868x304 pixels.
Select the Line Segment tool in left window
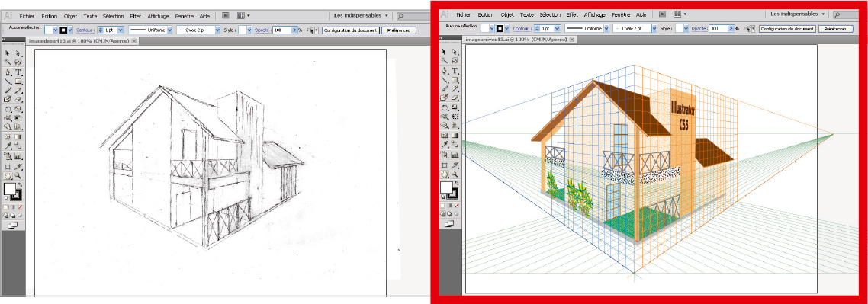point(8,82)
